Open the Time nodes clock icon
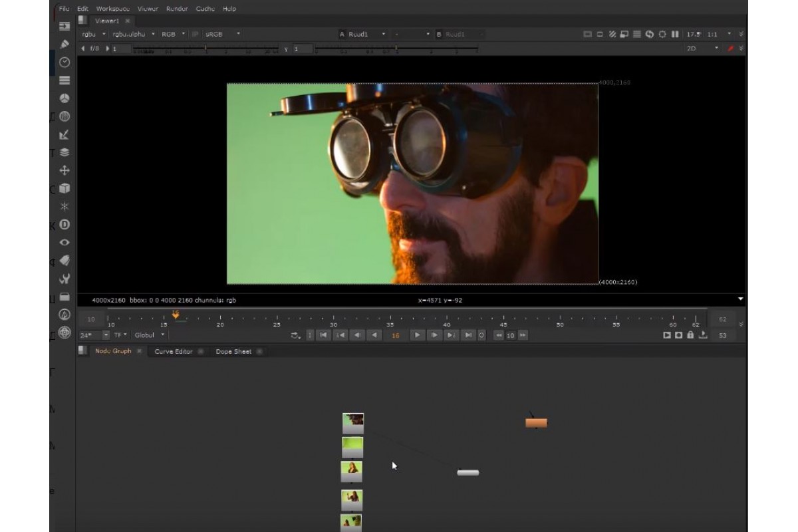The width and height of the screenshot is (798, 532). click(63, 63)
